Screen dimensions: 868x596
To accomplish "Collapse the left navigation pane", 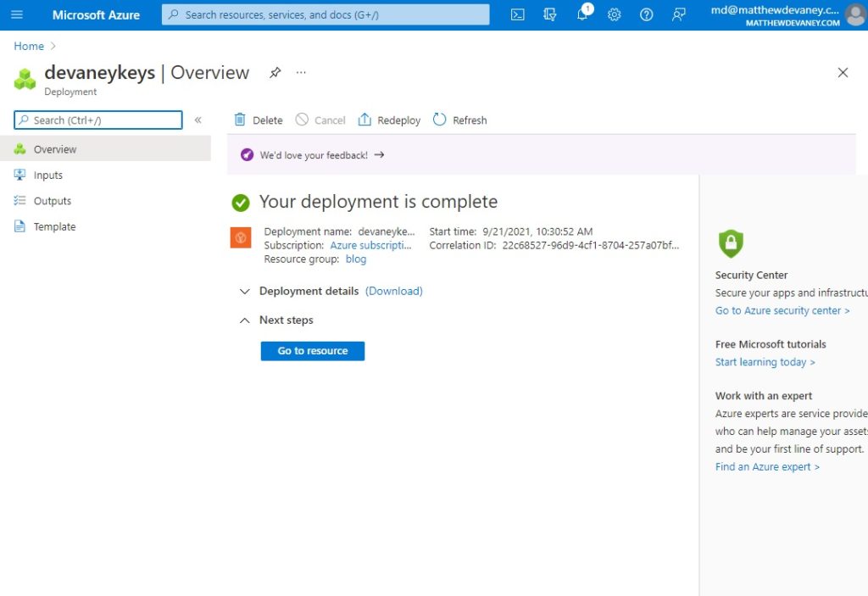I will 198,120.
